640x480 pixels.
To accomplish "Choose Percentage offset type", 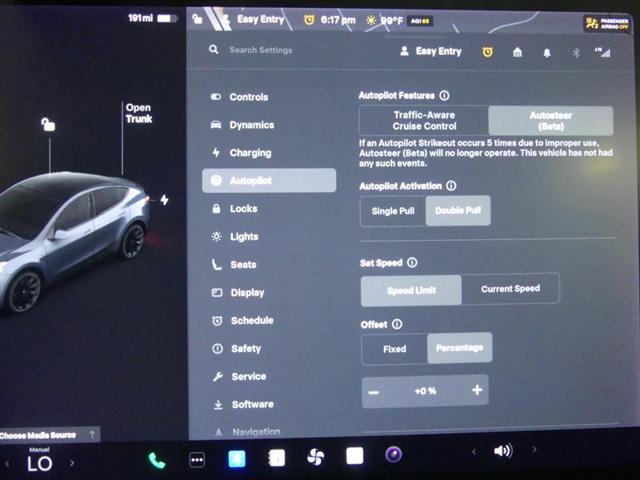I will click(x=460, y=348).
